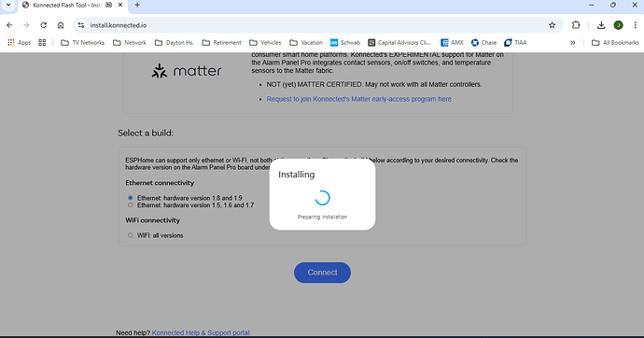
Task: Expand the TV Networks bookmark folder
Action: 82,42
